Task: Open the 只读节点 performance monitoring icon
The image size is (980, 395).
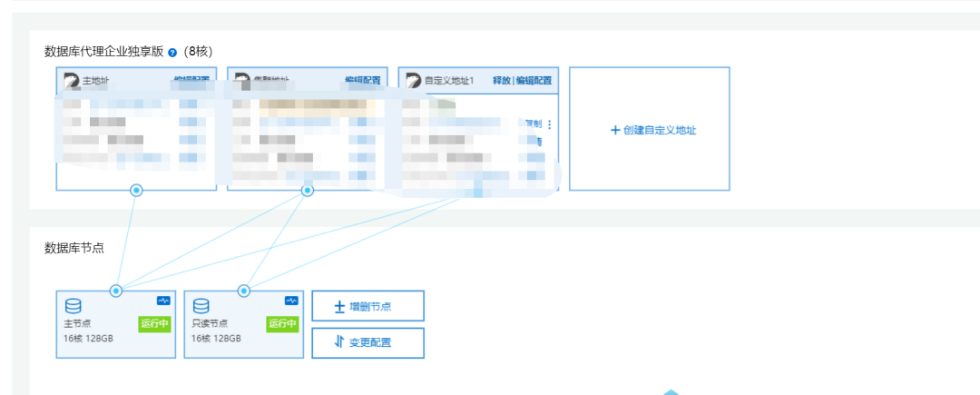Action: (x=291, y=301)
